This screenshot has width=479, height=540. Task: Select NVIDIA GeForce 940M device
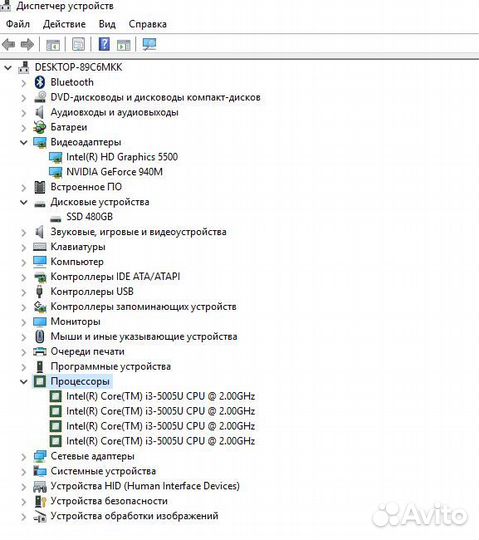tap(114, 172)
